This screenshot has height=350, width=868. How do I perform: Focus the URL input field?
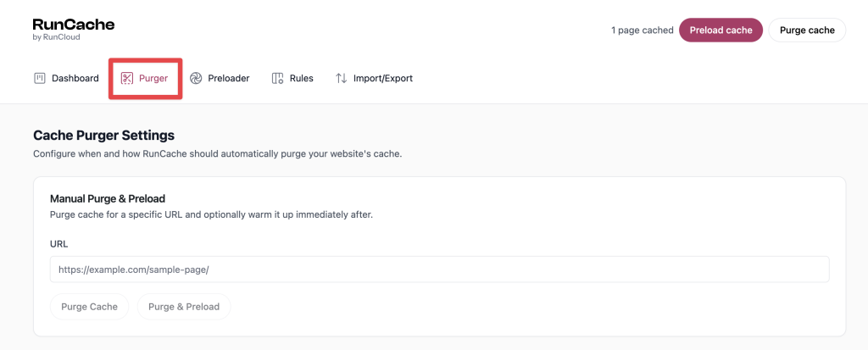[x=440, y=269]
